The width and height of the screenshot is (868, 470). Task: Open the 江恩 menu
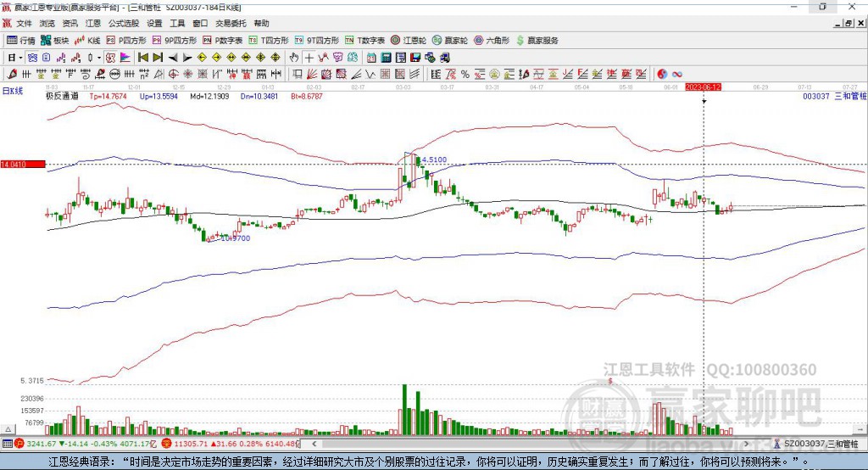[x=93, y=23]
